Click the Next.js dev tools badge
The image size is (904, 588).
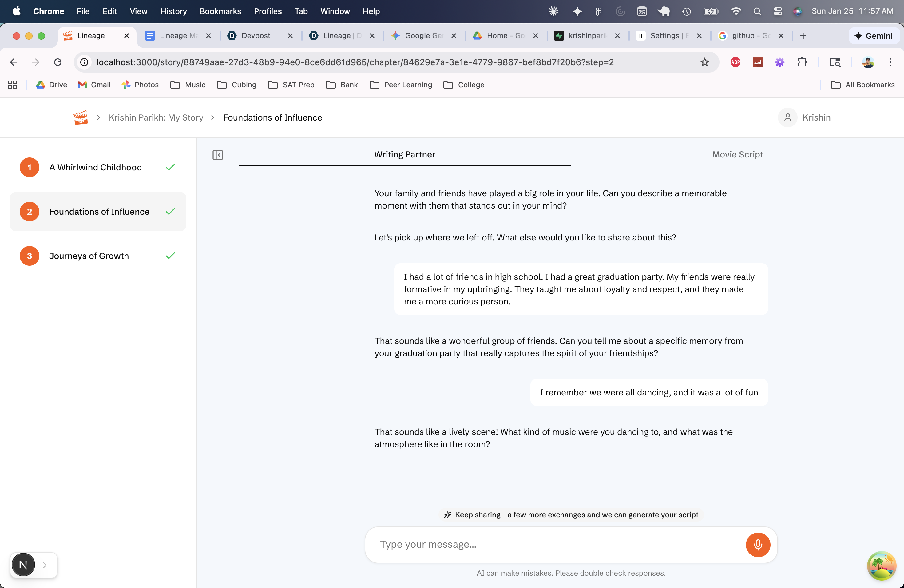coord(23,565)
